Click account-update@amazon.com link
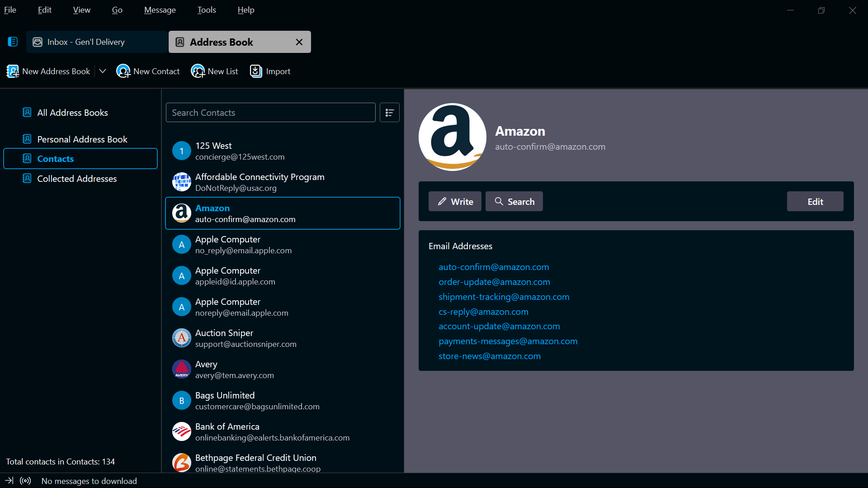 pos(499,326)
